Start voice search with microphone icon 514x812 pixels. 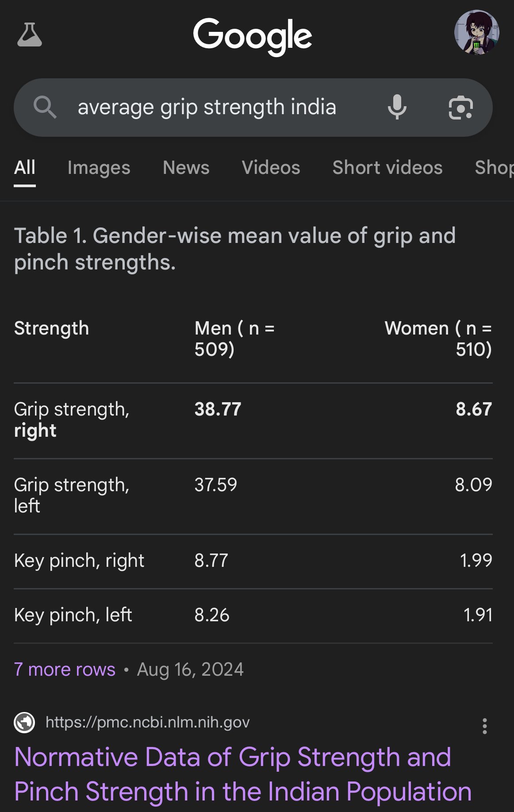click(397, 107)
